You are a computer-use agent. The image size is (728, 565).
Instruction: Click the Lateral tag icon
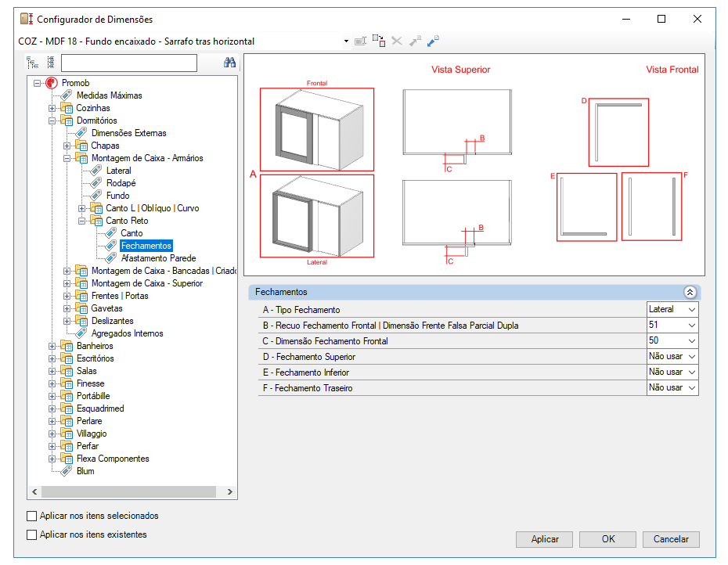96,171
